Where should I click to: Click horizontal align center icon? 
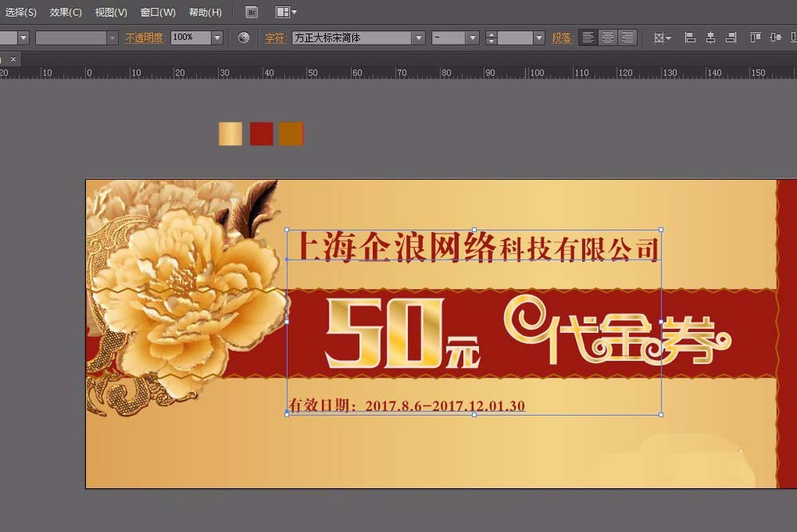click(x=711, y=37)
